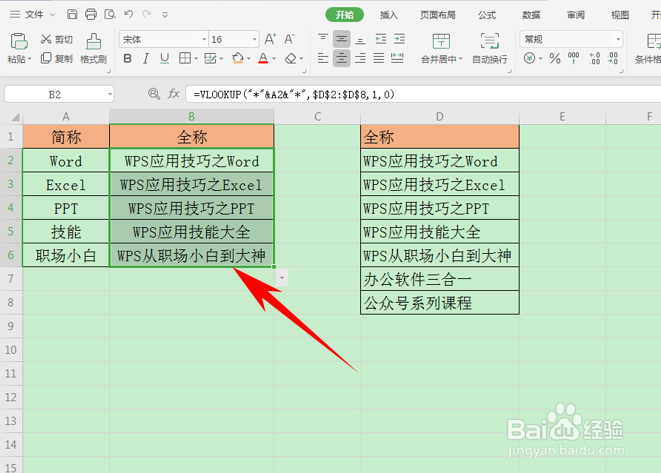Click the Insert Function fx button
This screenshot has height=473, width=661.
tap(174, 94)
